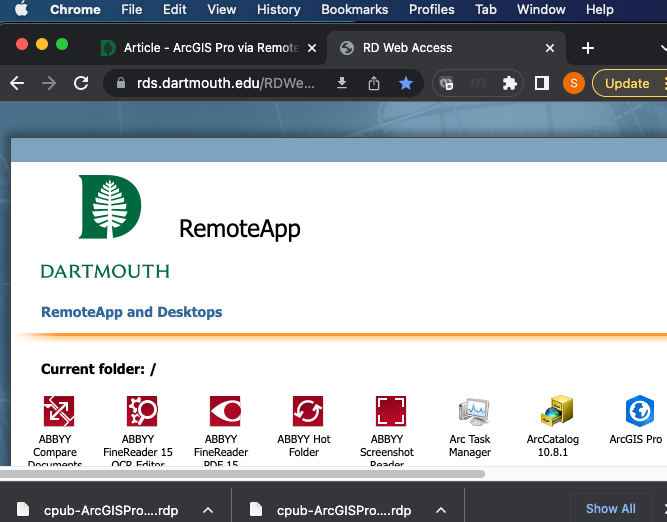Click the RemoteApp heading text
Viewport: 667px width, 522px height.
(240, 229)
